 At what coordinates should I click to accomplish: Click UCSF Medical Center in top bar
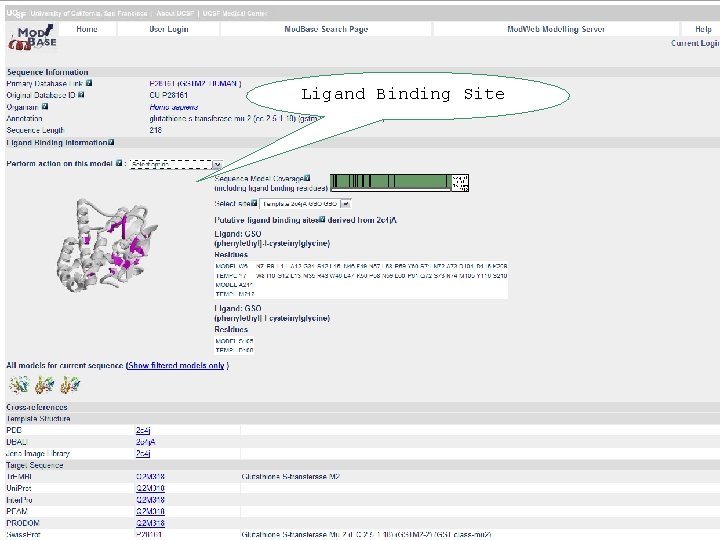pos(235,13)
